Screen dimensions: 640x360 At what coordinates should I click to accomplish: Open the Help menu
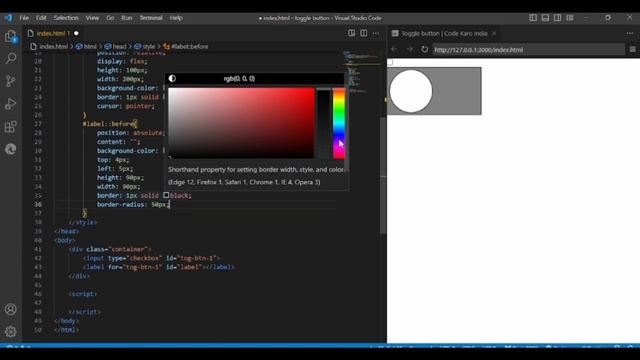(176, 18)
